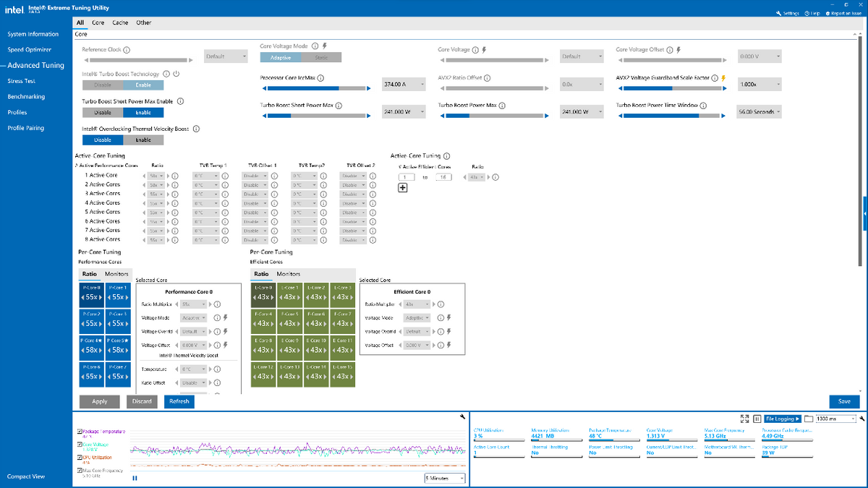868x488 pixels.
Task: Click info icon for Performance Core 0 Ratio Multiplier
Action: tap(216, 304)
